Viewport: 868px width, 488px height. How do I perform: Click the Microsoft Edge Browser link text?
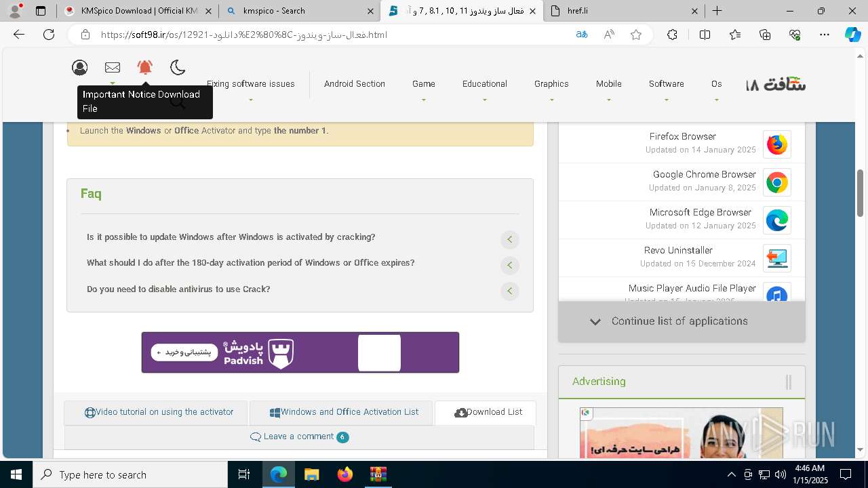coord(701,212)
